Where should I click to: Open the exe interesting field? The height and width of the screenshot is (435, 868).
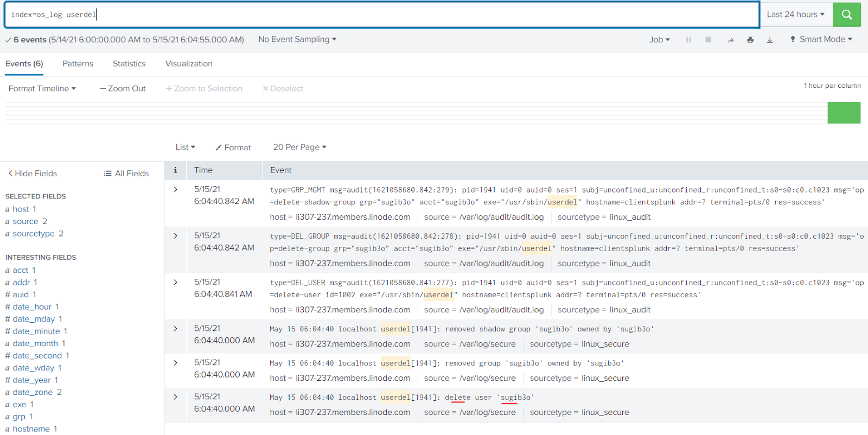tap(20, 404)
